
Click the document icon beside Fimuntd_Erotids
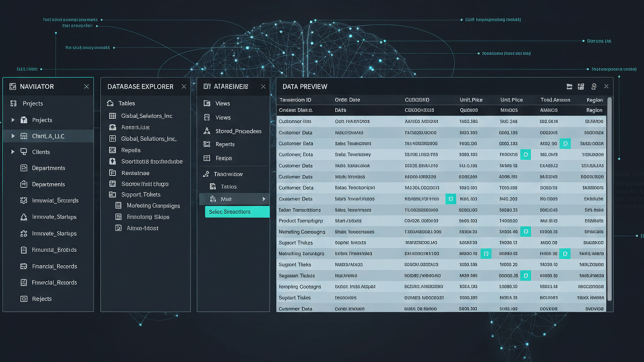[24, 250]
